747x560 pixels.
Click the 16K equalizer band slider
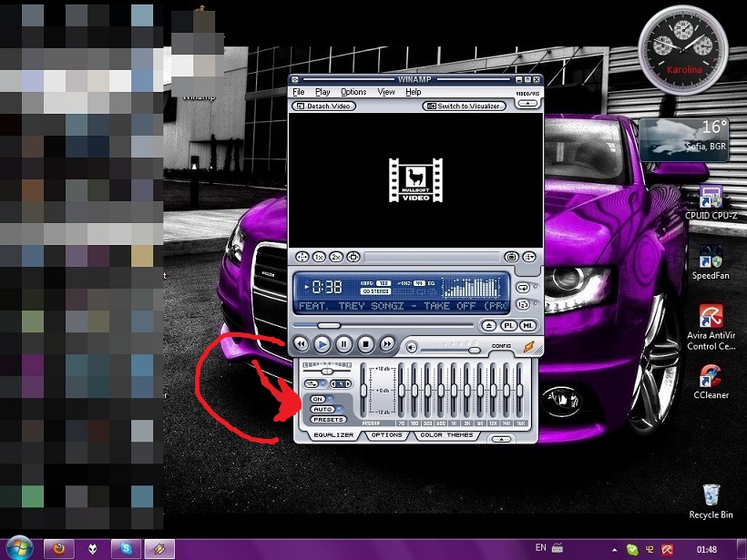[x=520, y=391]
